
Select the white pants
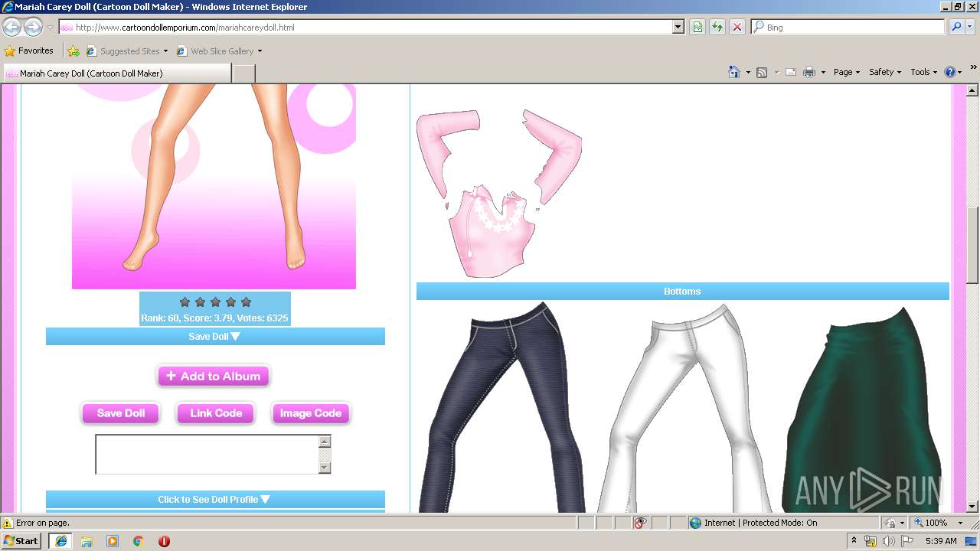(x=684, y=408)
